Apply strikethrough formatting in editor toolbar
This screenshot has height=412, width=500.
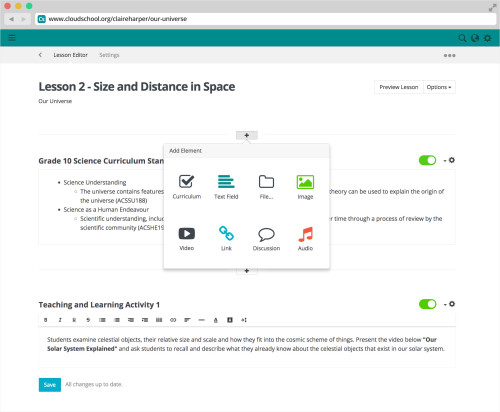[88, 320]
